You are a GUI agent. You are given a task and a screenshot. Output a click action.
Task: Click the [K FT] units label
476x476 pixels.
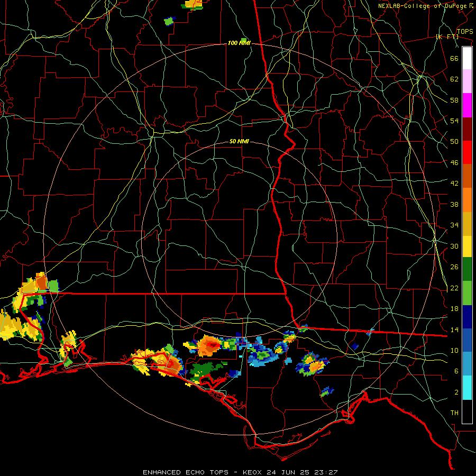(447, 37)
